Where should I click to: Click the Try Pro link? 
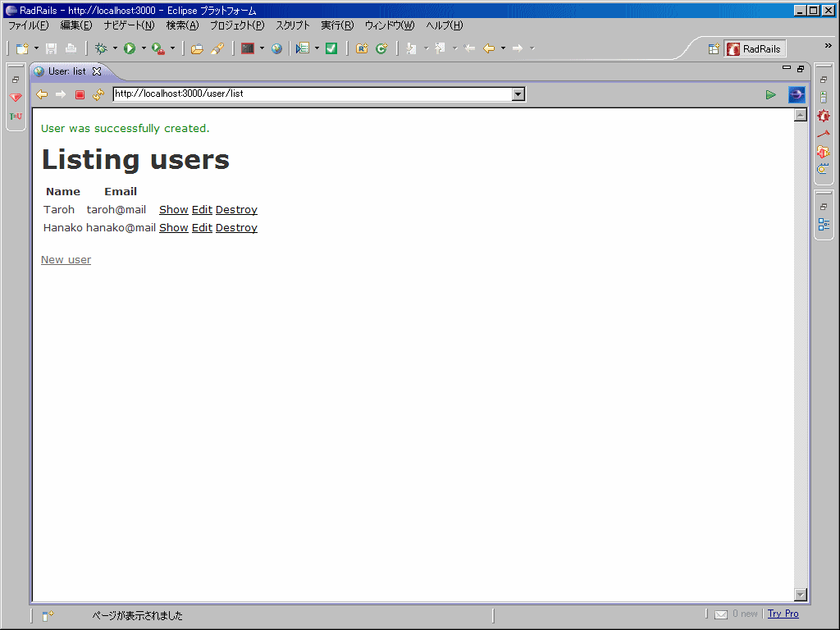(x=783, y=614)
